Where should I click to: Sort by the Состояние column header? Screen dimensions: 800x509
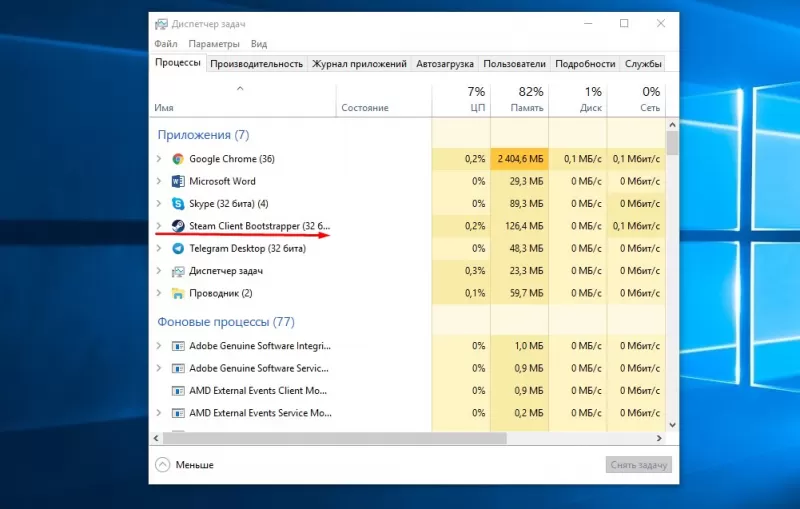tap(384, 100)
